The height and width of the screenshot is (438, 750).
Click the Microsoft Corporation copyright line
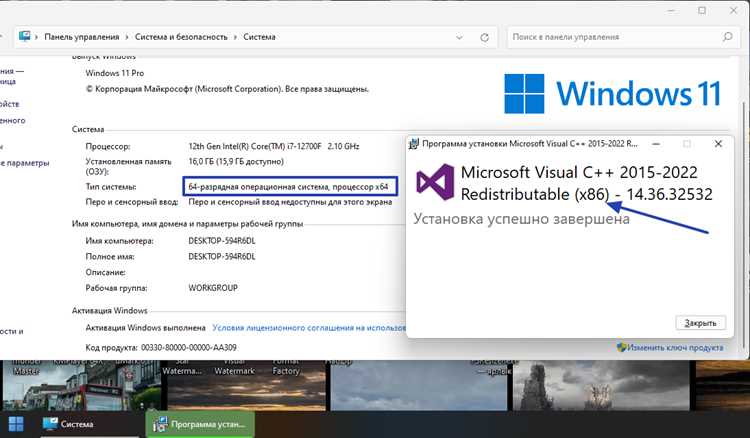(x=227, y=89)
